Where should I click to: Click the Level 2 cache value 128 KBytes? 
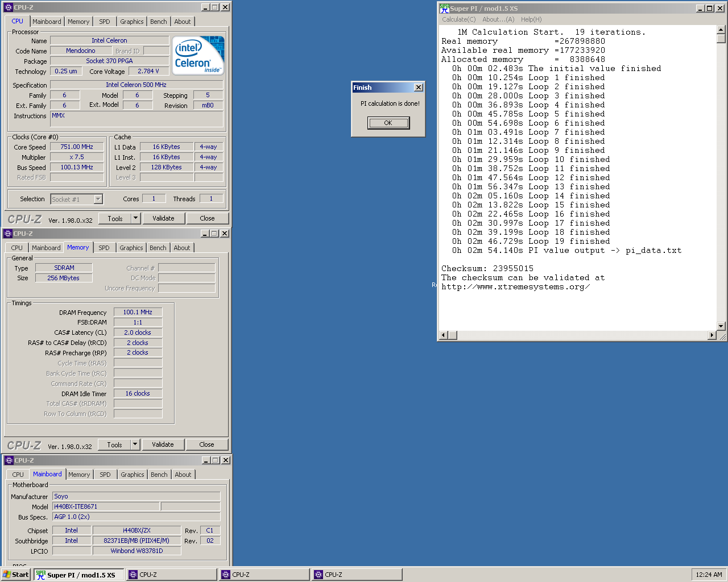click(x=167, y=167)
